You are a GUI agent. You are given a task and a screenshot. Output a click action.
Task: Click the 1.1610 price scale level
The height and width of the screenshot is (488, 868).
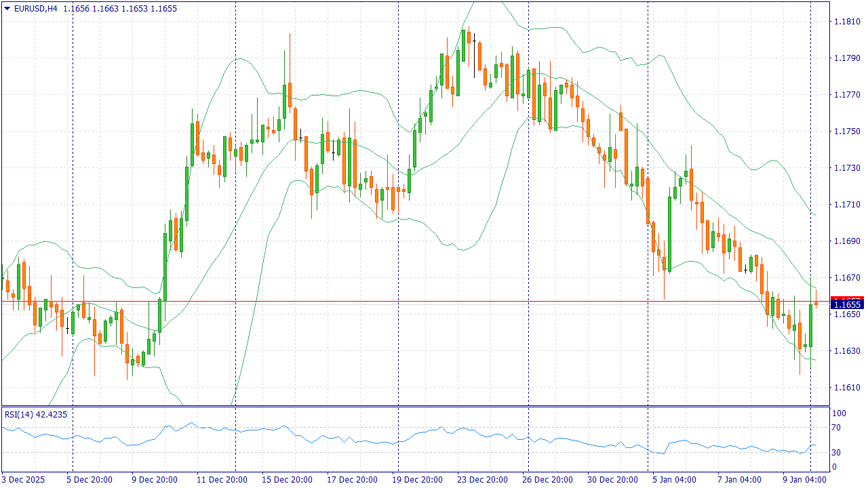[x=846, y=388]
